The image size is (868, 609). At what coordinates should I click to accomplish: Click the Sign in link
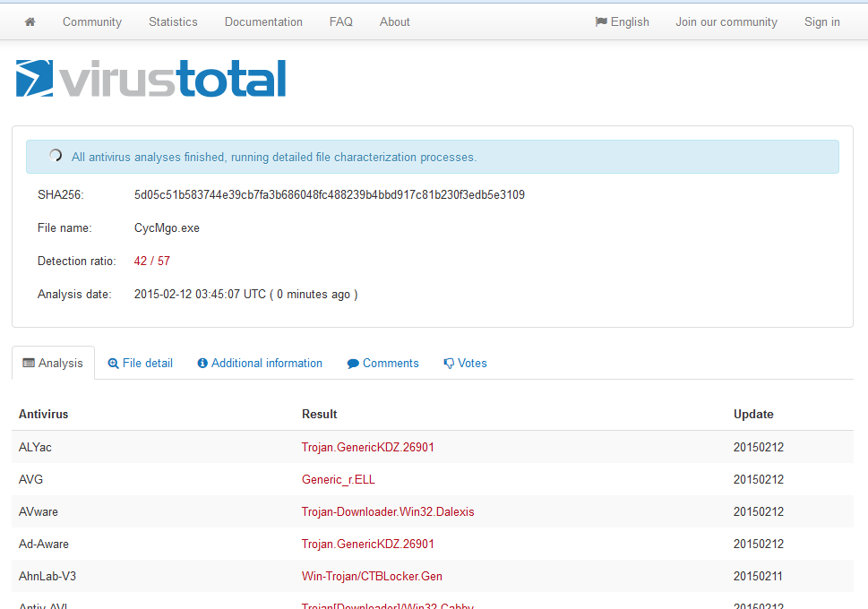(x=822, y=22)
